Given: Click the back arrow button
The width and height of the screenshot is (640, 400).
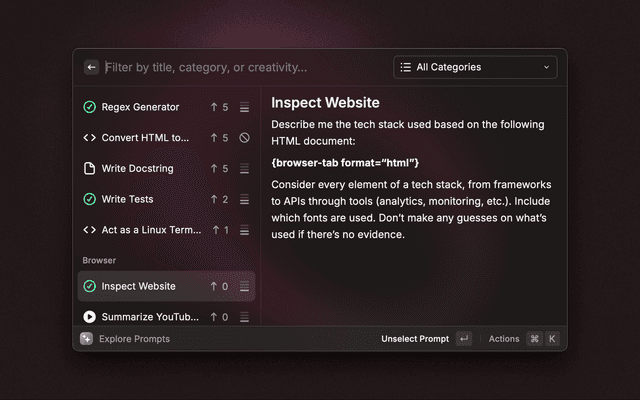Looking at the screenshot, I should point(91,67).
